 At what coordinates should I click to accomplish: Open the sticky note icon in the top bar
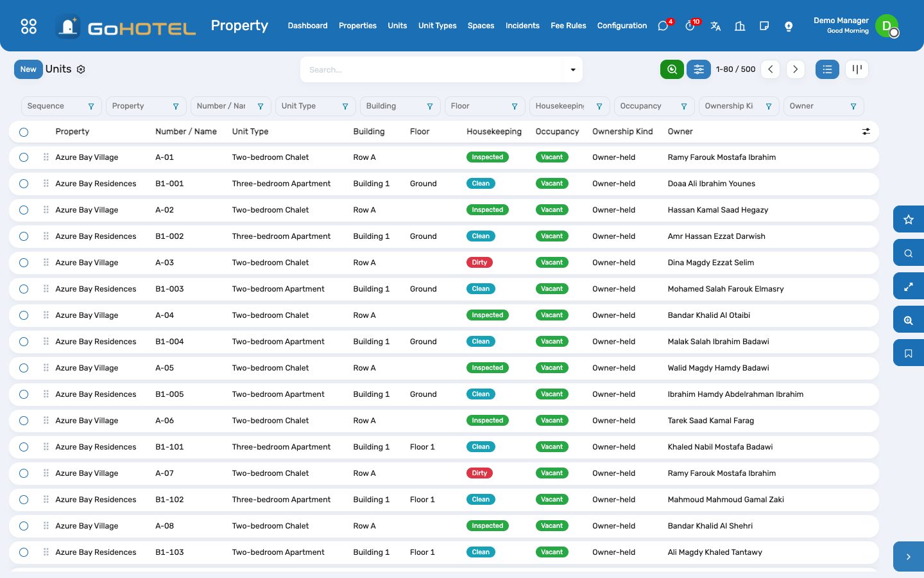[764, 26]
